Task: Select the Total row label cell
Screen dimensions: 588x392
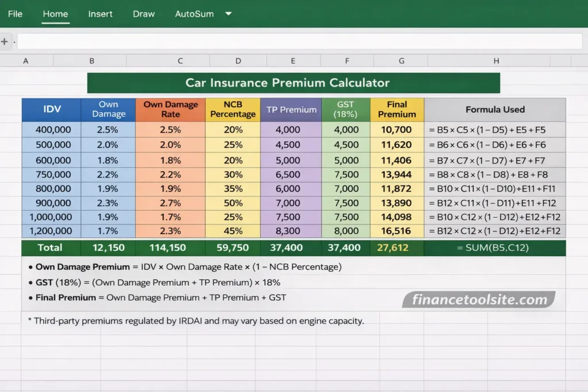Action: tap(51, 248)
